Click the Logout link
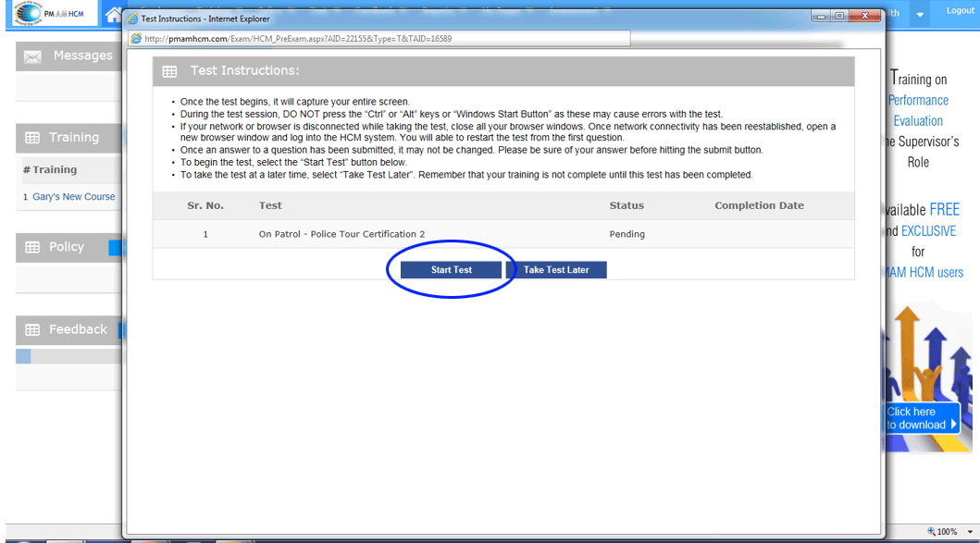The image size is (980, 543). (960, 10)
